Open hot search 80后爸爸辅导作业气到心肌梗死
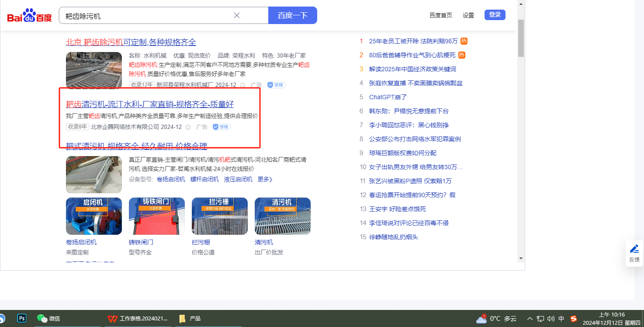644x327 pixels. click(412, 55)
